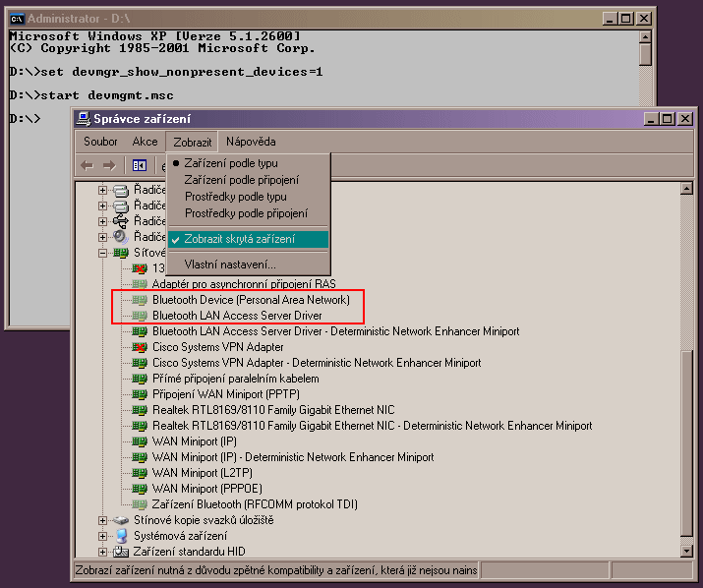
Task: Click the Připojení WAN Miniport (PPTP) icon
Action: [140, 394]
